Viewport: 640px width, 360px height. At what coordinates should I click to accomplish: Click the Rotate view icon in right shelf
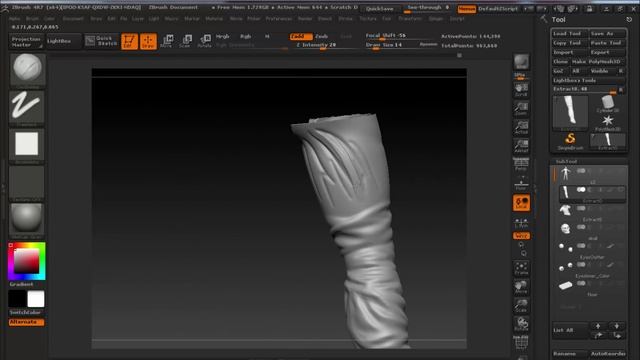coord(521,324)
